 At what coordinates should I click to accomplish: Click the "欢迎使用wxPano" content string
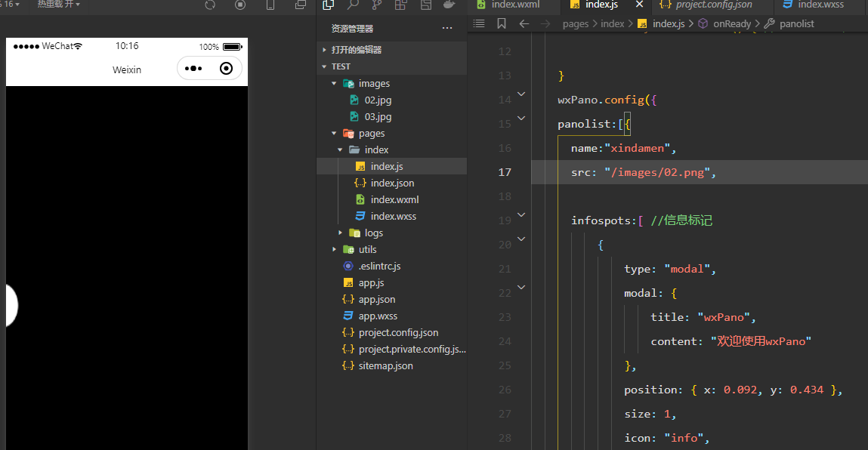[761, 341]
